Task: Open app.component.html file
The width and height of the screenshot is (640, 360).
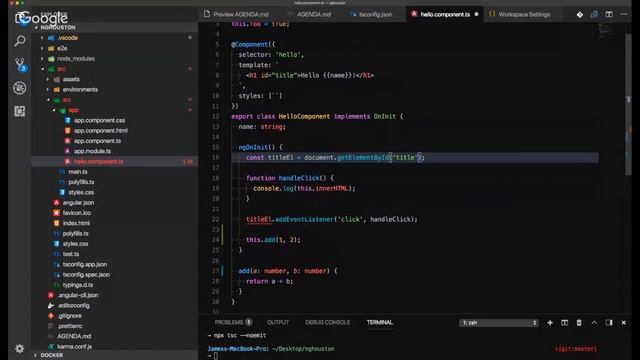Action: (100, 131)
